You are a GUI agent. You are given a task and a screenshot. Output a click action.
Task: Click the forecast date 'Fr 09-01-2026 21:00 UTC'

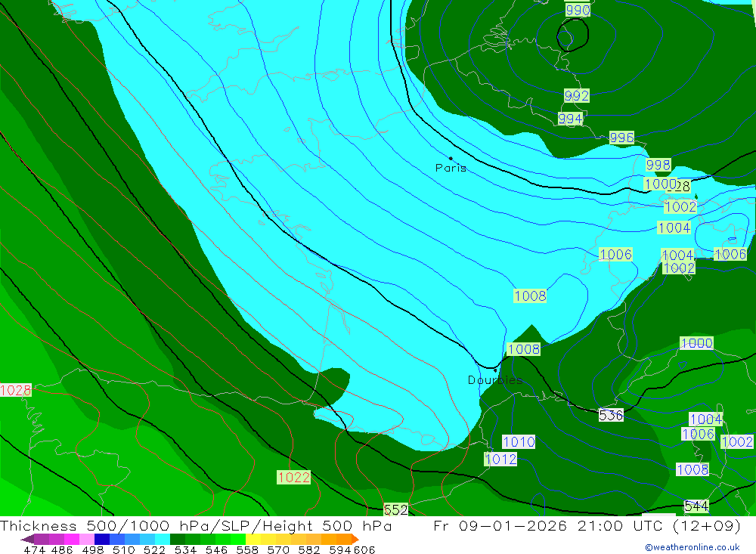tap(549, 525)
